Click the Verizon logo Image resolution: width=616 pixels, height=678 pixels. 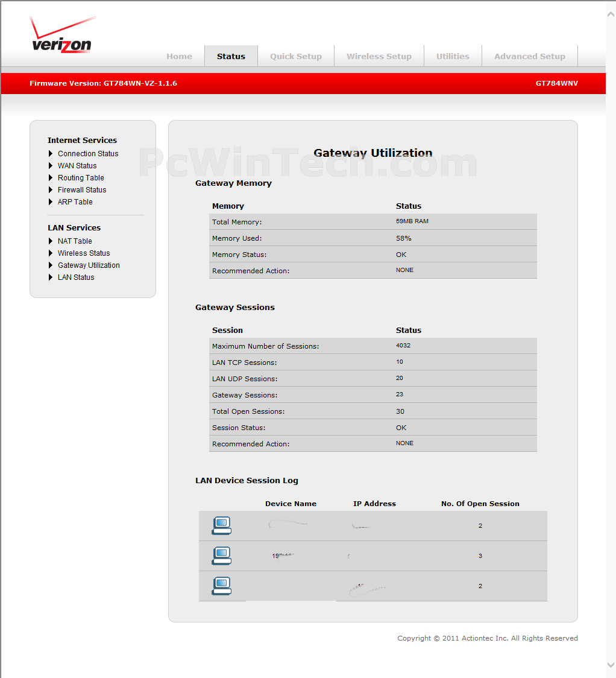pyautogui.click(x=63, y=34)
